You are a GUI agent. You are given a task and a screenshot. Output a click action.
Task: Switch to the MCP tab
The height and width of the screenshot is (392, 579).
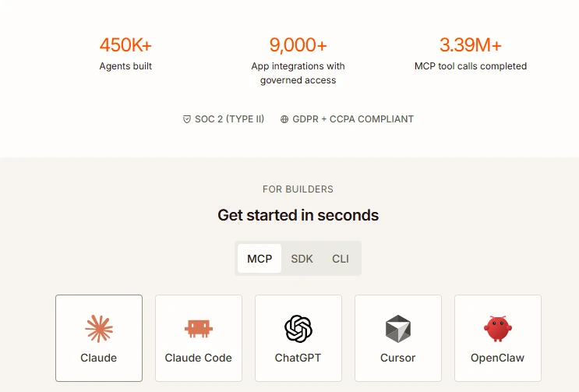point(259,259)
